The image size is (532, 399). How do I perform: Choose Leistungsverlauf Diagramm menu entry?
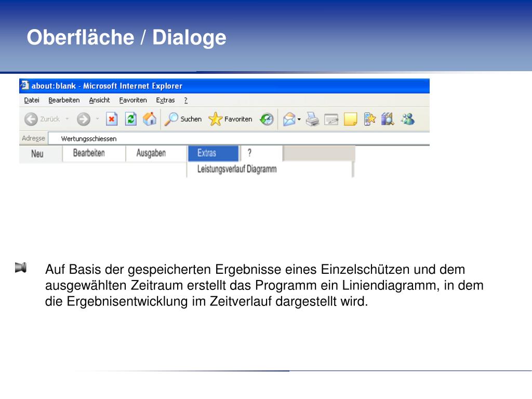click(x=237, y=169)
